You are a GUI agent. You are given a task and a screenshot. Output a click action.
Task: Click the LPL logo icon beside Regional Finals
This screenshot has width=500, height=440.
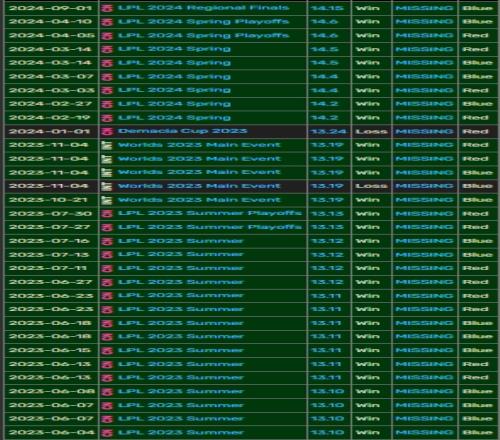(107, 8)
